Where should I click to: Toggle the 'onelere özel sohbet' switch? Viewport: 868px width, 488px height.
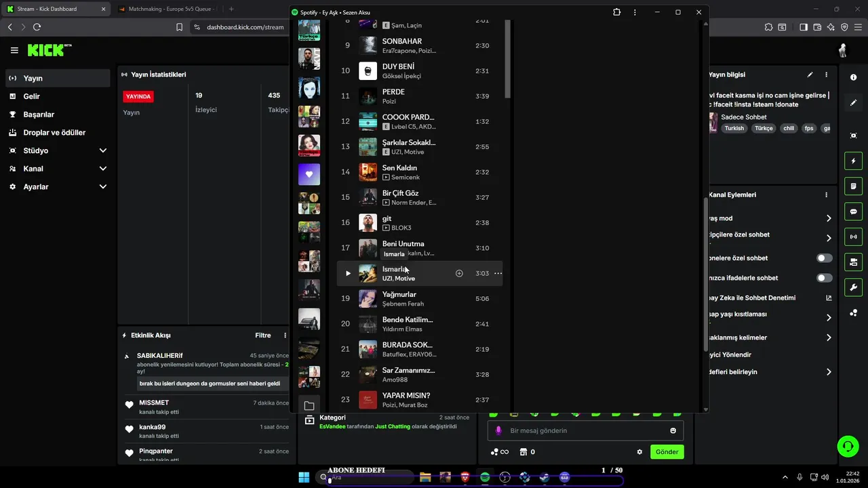825,258
